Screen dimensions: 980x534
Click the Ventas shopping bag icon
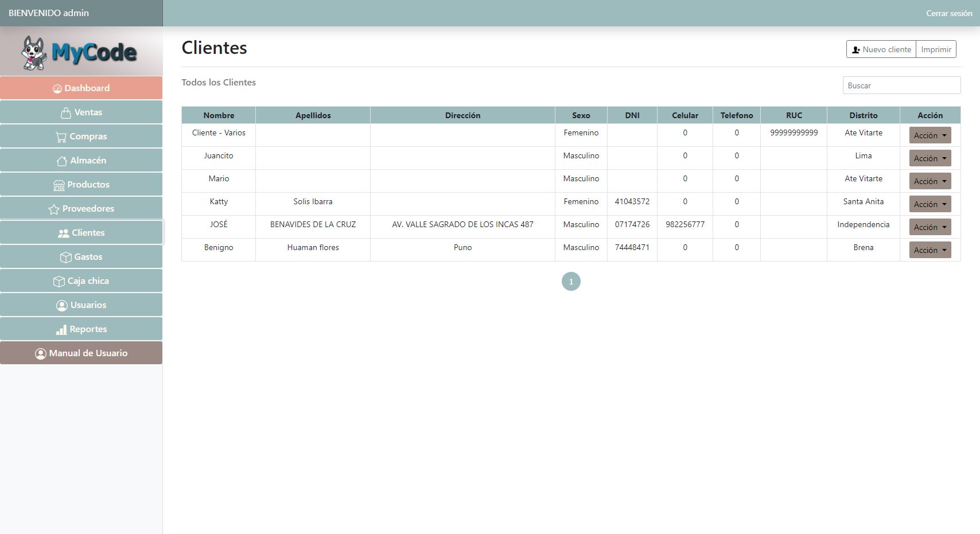[66, 113]
